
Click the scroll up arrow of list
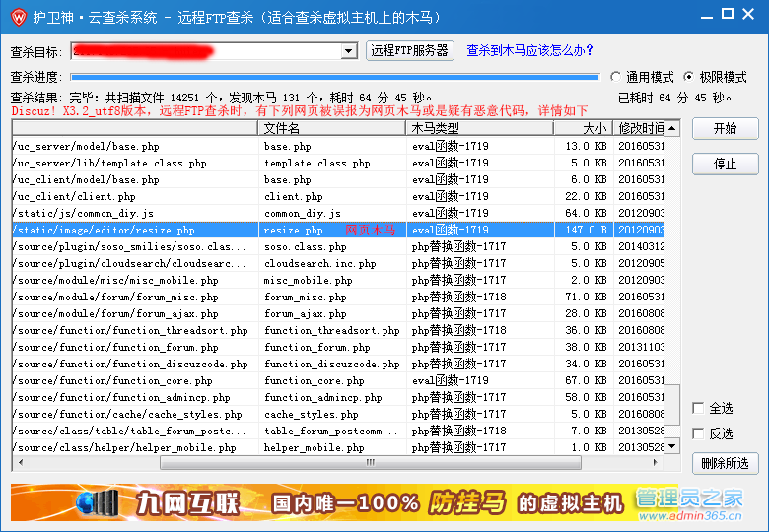(x=672, y=128)
